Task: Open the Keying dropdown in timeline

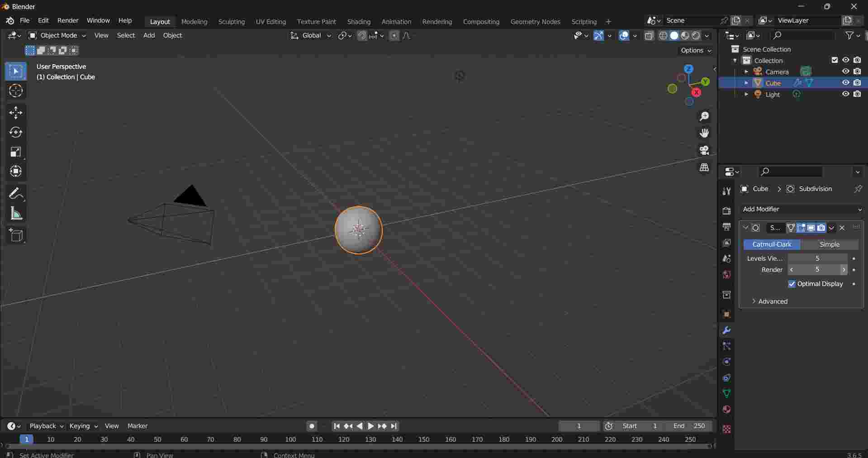Action: click(83, 426)
